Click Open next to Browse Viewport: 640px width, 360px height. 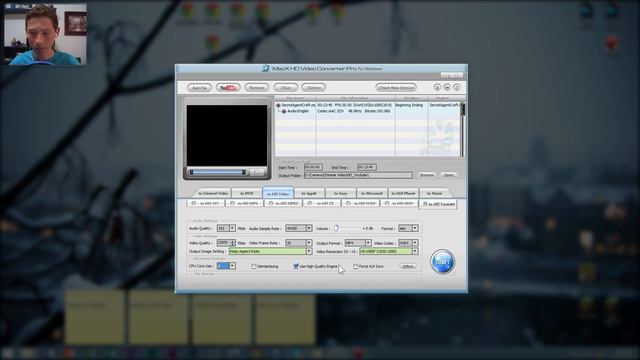coord(448,175)
